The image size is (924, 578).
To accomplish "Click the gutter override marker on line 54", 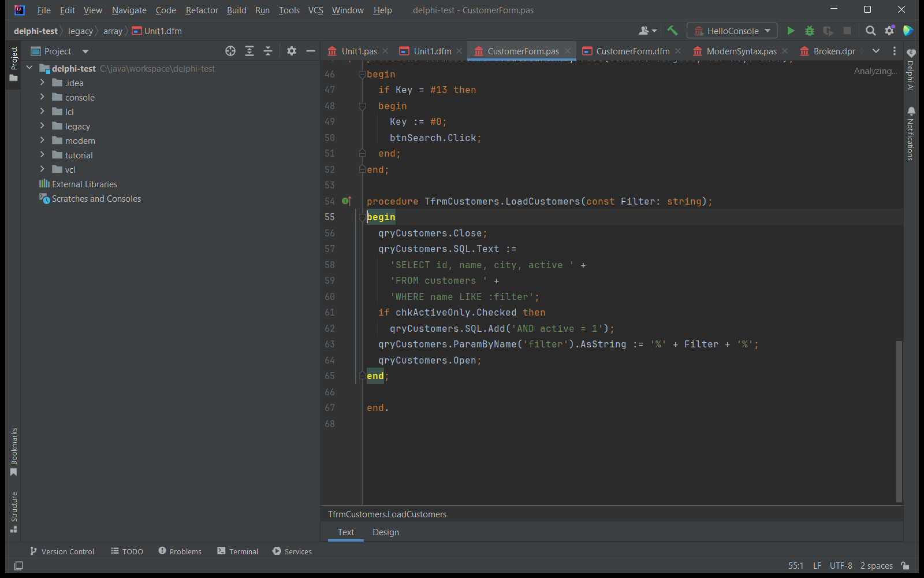I will coord(346,201).
